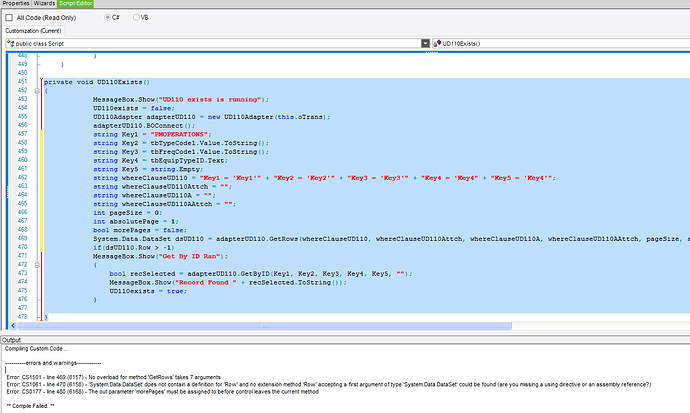Click the whereClauseUD110AAttch = "" line
The height and width of the screenshot is (413, 690).
165,204
